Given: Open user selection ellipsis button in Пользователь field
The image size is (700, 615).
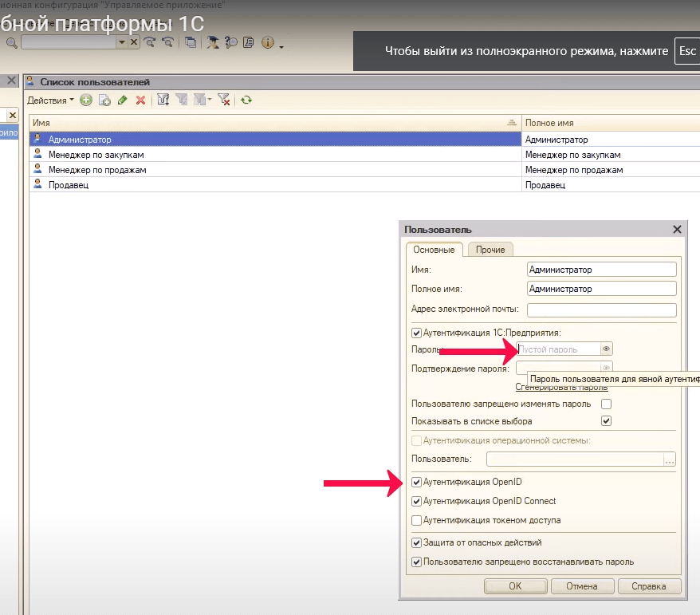Looking at the screenshot, I should (669, 459).
